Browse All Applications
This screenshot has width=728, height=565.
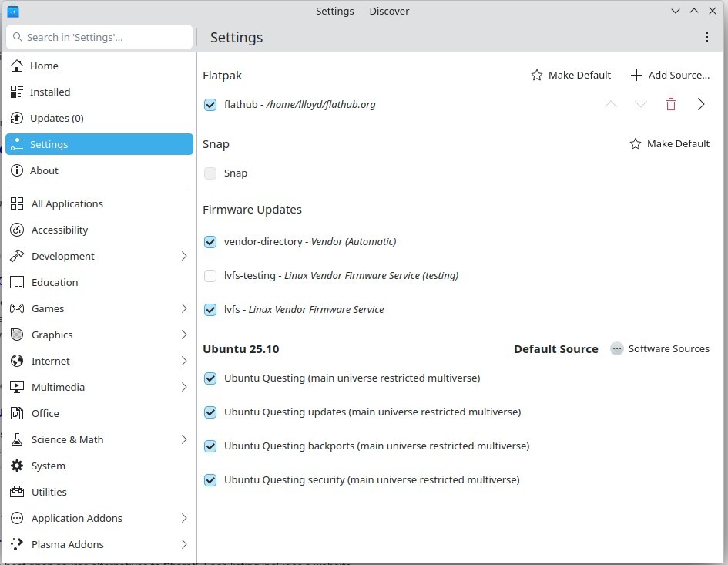(99, 203)
